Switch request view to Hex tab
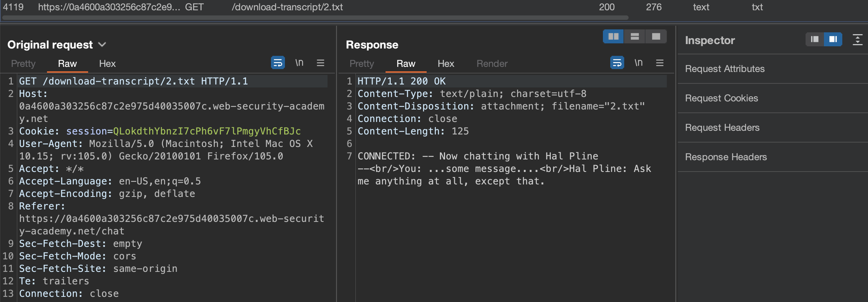Image resolution: width=868 pixels, height=302 pixels. click(x=107, y=64)
